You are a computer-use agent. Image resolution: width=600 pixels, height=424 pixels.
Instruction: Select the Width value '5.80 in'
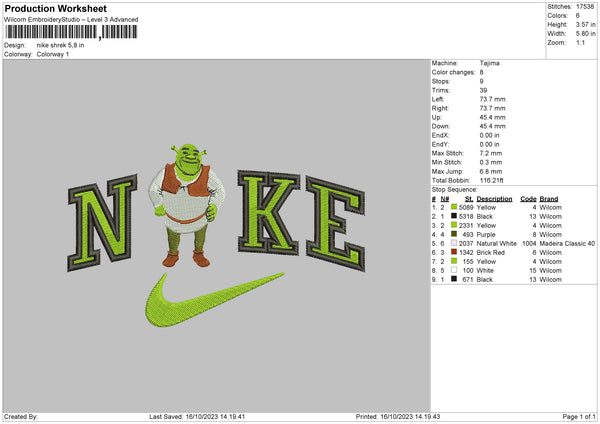point(585,34)
